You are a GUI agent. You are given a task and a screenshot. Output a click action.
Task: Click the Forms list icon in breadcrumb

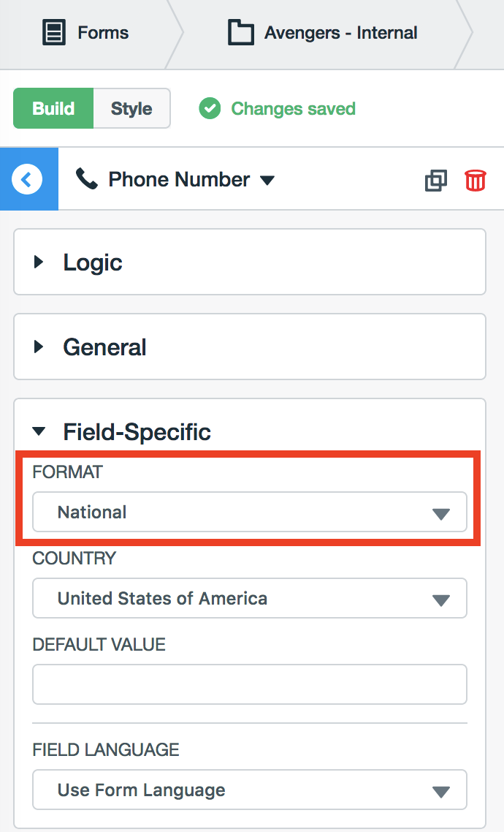[54, 33]
